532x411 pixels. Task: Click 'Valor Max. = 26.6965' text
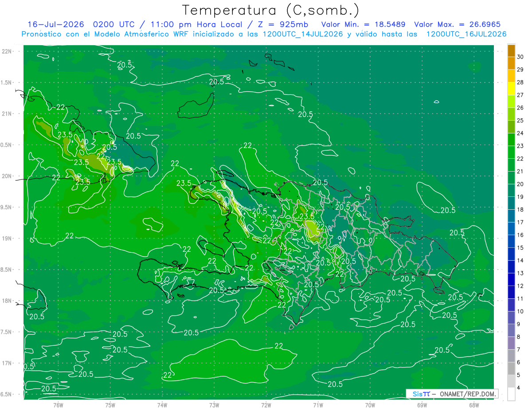pyautogui.click(x=457, y=24)
